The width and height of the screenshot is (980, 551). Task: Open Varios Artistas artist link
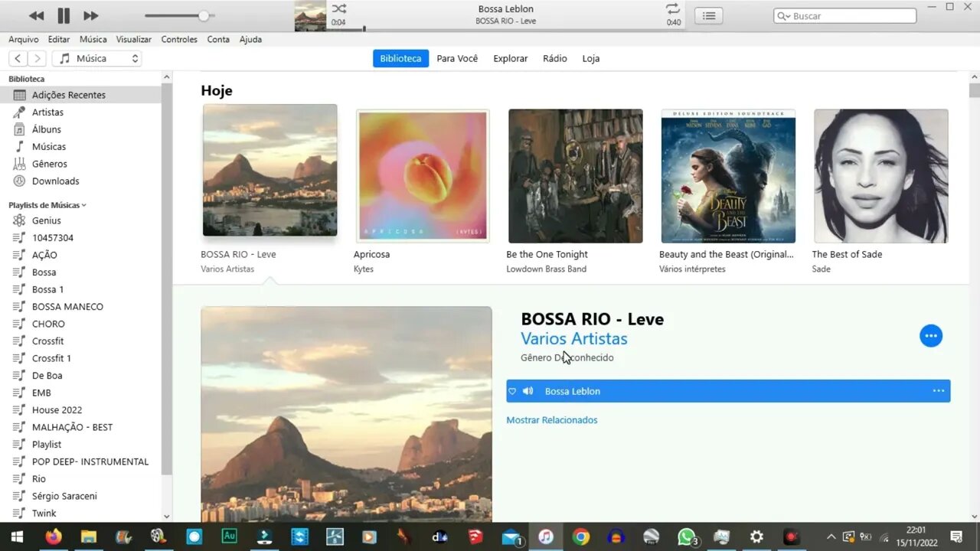[574, 338]
